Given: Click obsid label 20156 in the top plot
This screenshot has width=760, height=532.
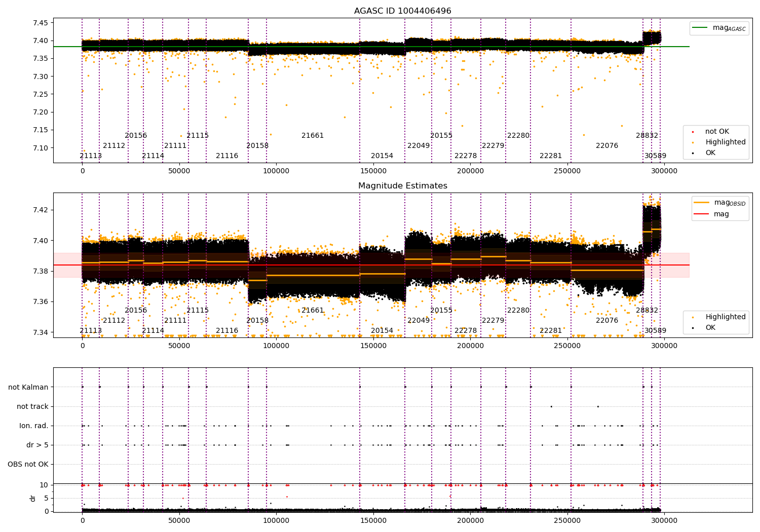Looking at the screenshot, I should [x=136, y=136].
